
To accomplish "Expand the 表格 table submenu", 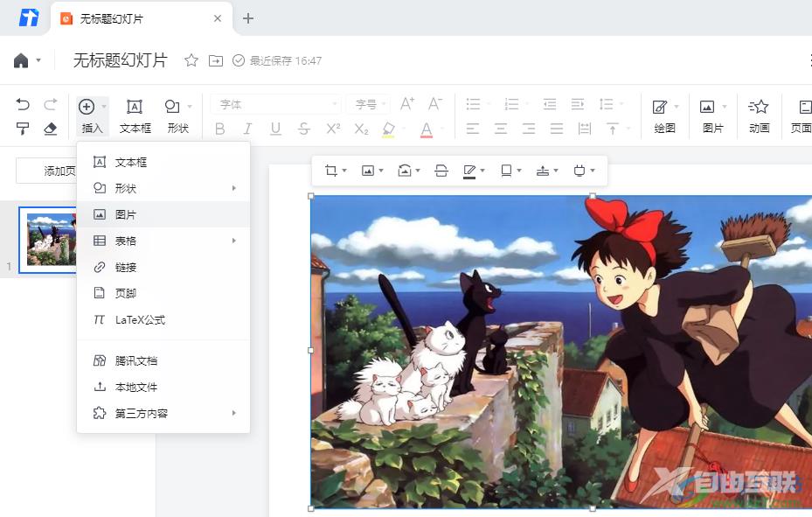I will click(x=163, y=241).
